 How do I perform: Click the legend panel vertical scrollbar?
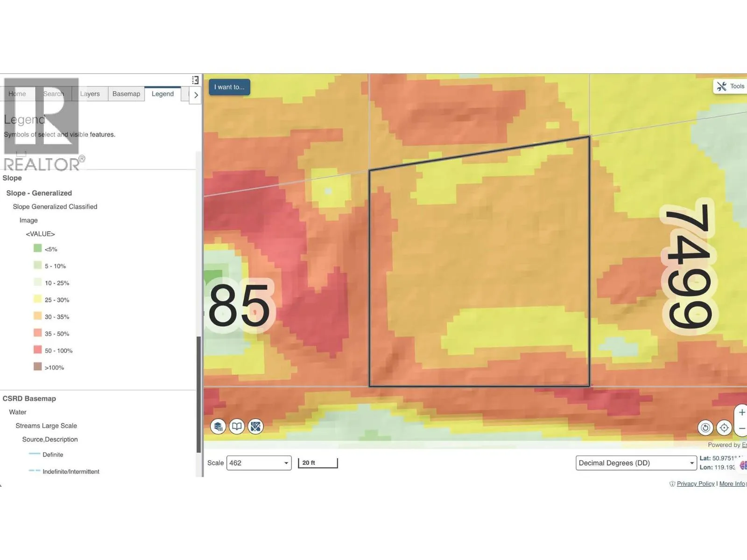199,394
